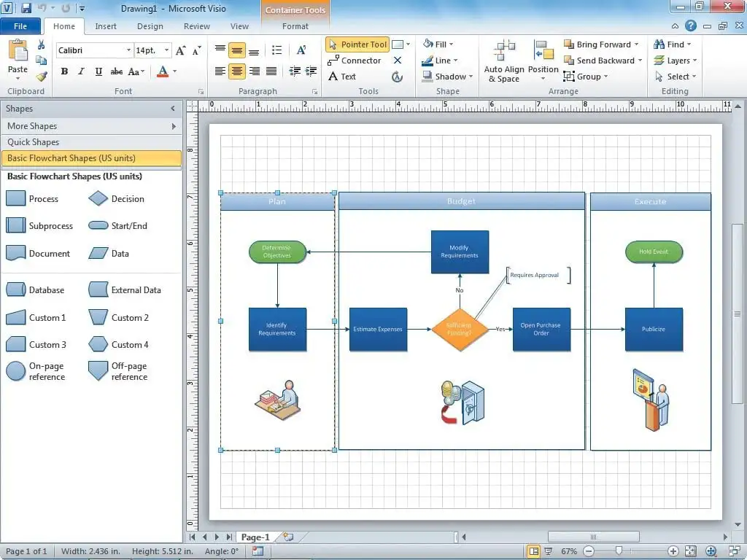The image size is (747, 560).
Task: Switch to the Design tab
Action: (x=150, y=26)
